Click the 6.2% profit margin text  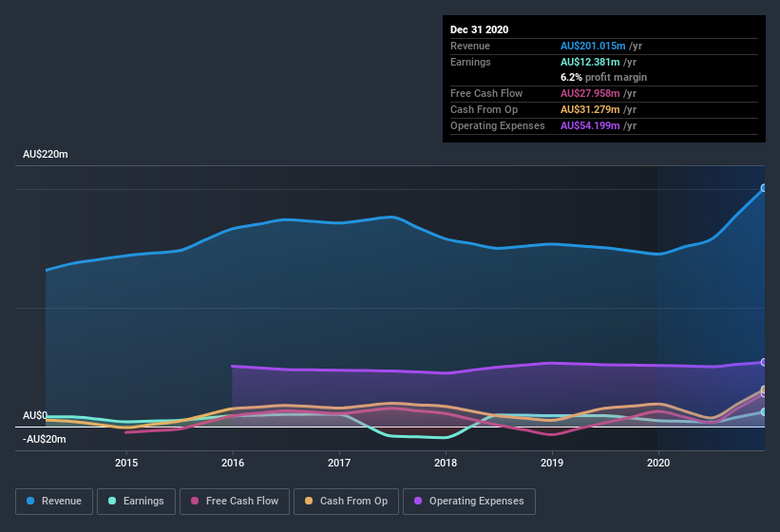pos(604,77)
